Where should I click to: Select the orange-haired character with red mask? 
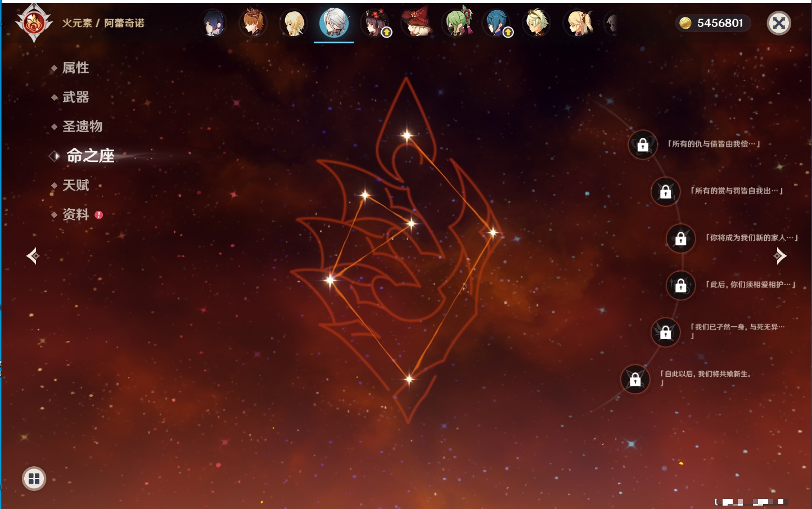(x=253, y=24)
